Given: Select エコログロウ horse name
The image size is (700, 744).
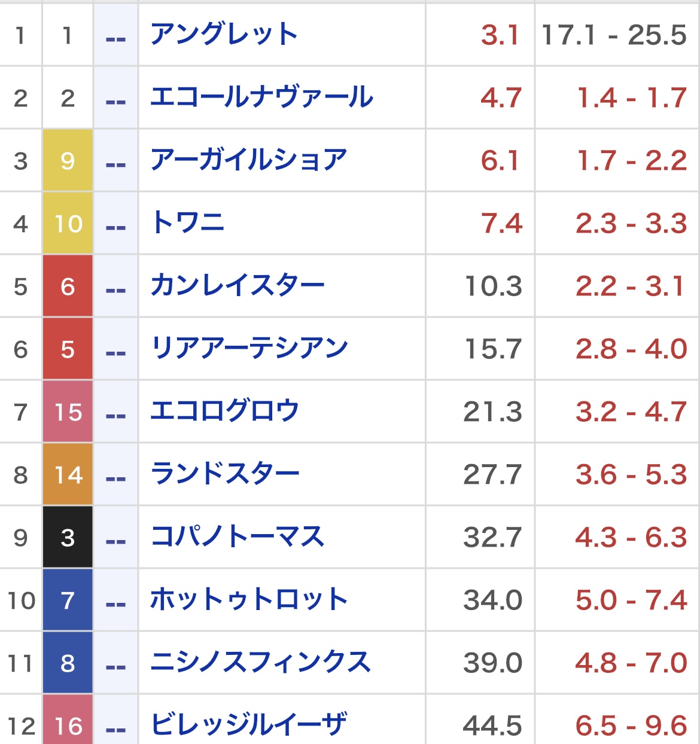Looking at the screenshot, I should [x=224, y=411].
